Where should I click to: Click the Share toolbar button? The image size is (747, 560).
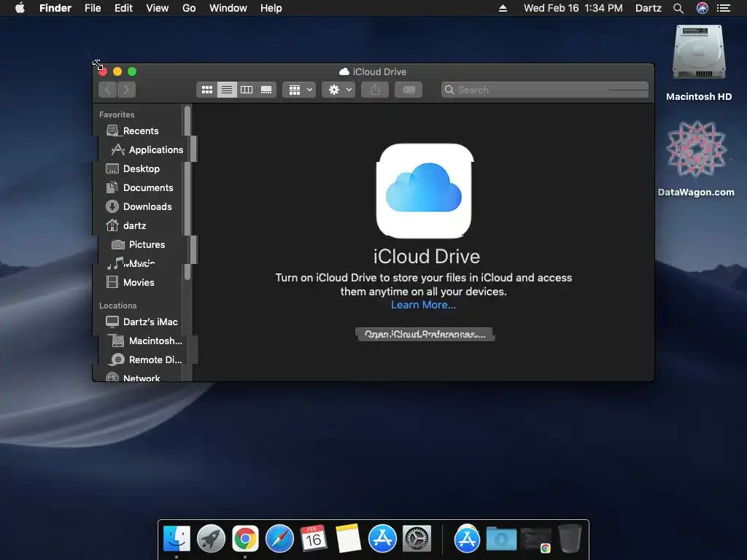pyautogui.click(x=376, y=90)
